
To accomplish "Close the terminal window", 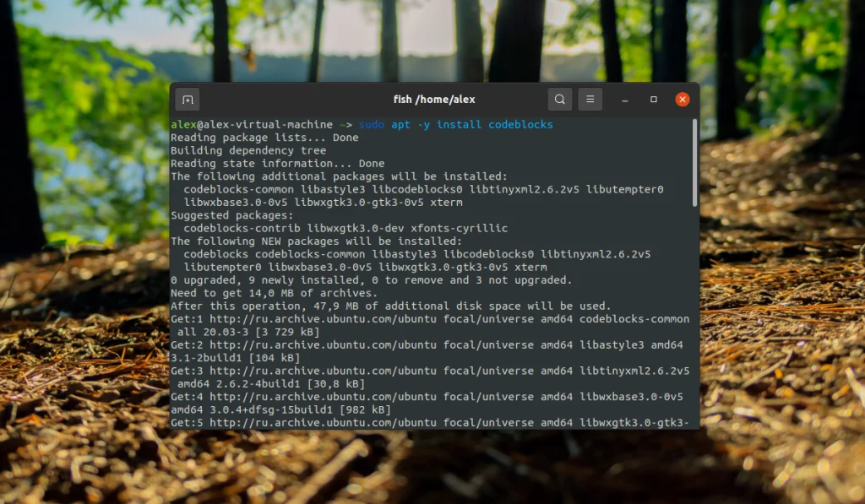I will point(682,99).
